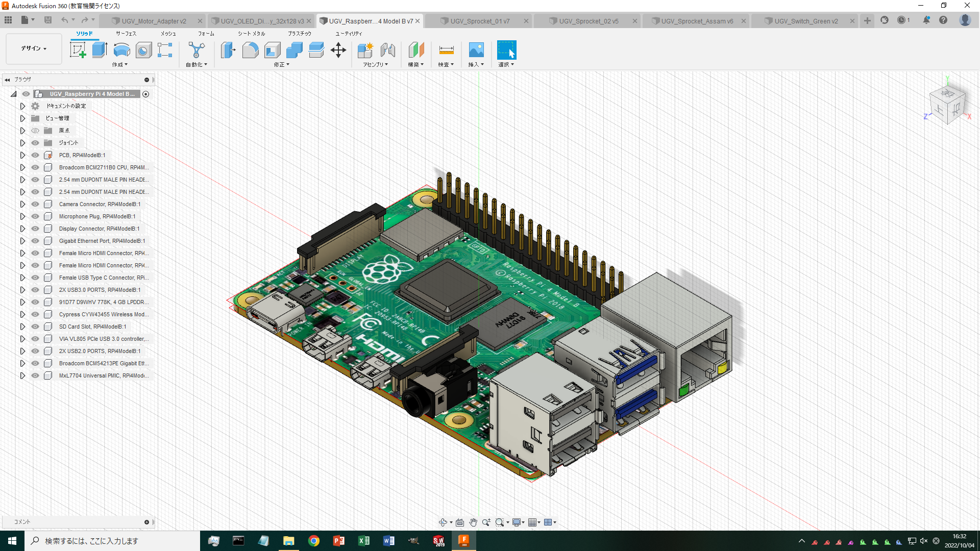Open the Orbit navigation tool
The image size is (980, 551).
coord(443,522)
